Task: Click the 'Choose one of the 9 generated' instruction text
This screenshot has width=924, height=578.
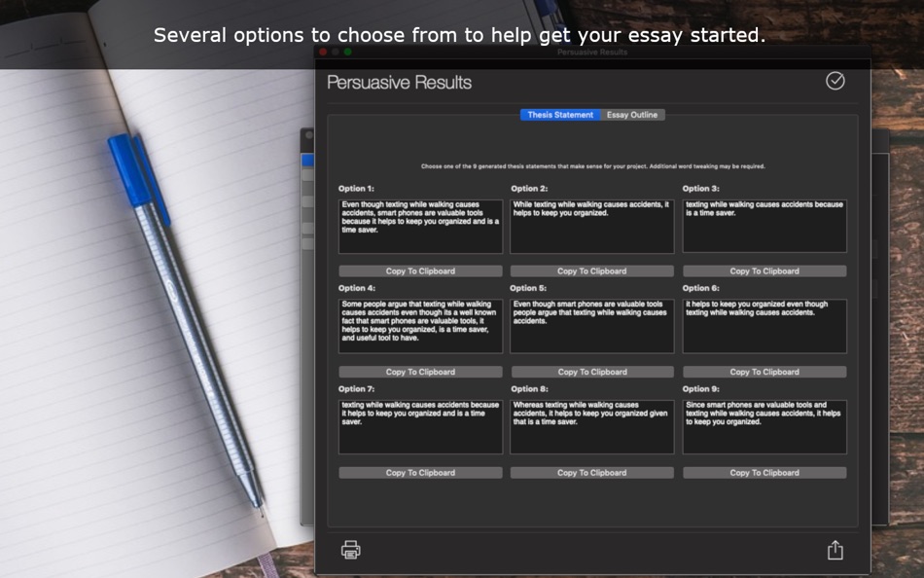Action: pos(593,166)
